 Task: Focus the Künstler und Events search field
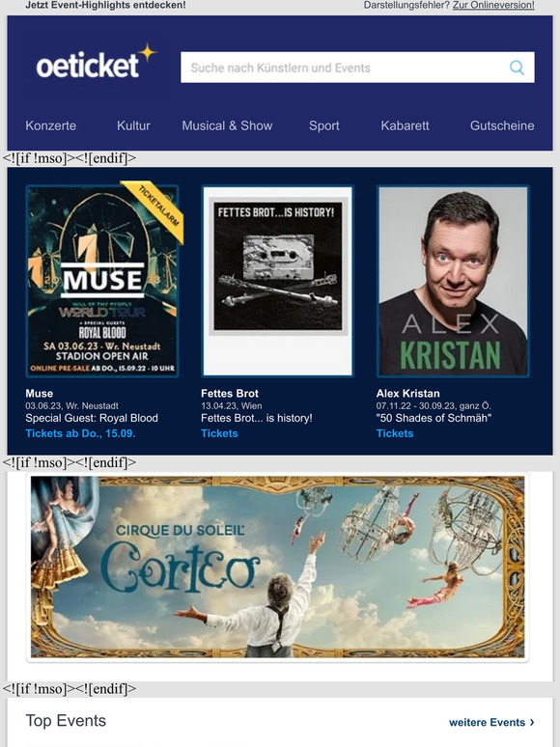click(357, 68)
